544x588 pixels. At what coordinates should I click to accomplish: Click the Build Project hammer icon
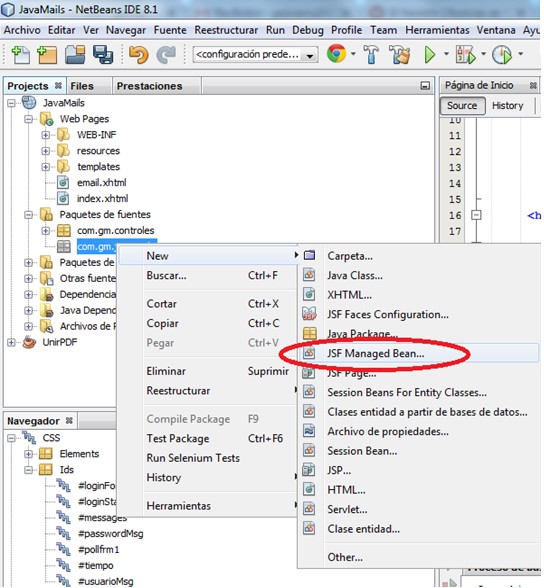[371, 54]
